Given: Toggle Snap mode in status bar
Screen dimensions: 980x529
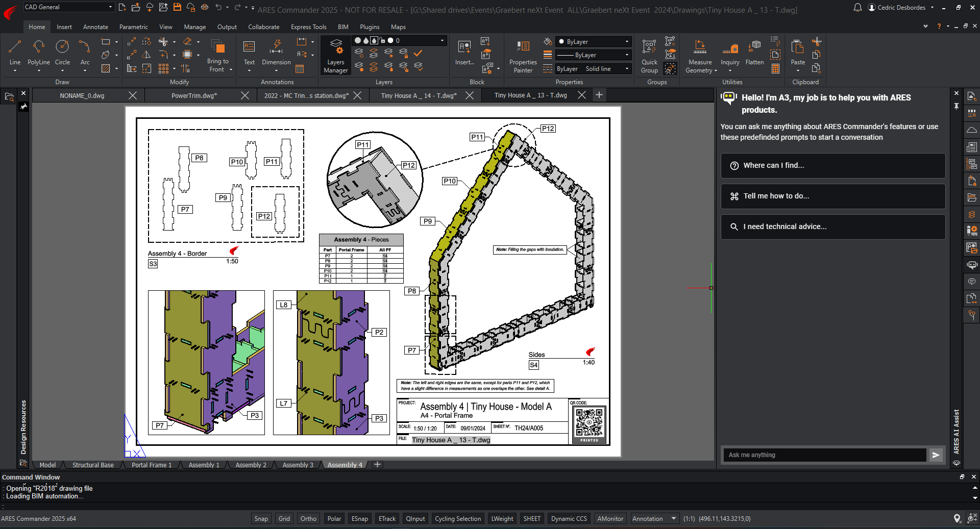Looking at the screenshot, I should [x=261, y=519].
